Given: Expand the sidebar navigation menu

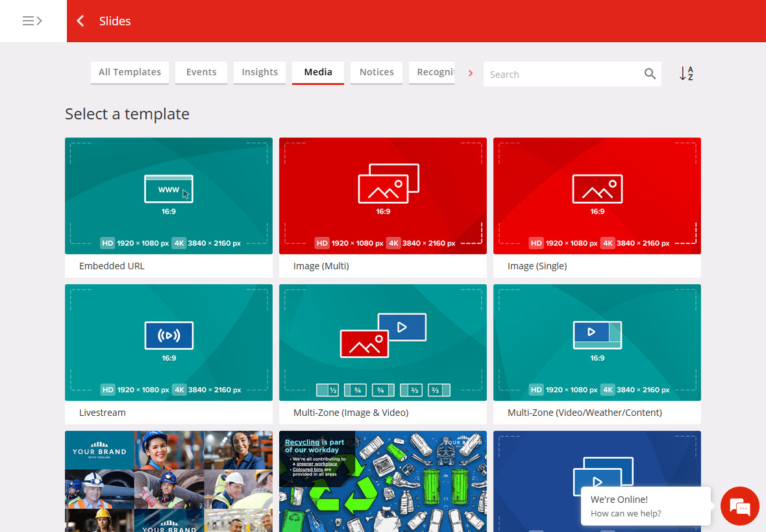Looking at the screenshot, I should point(32,21).
